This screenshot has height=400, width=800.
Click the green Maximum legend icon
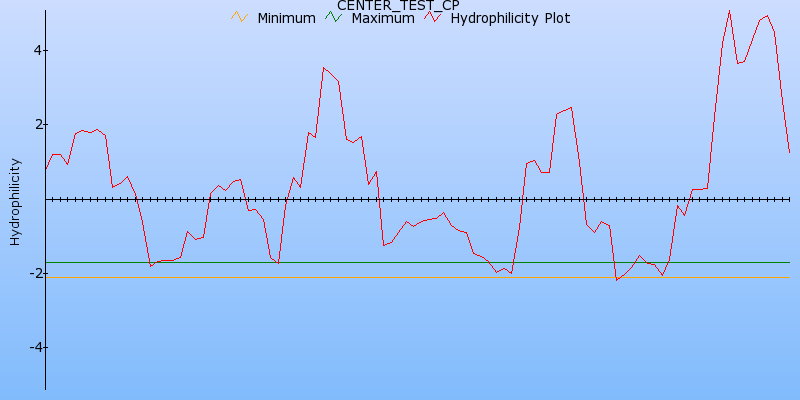[x=333, y=17]
